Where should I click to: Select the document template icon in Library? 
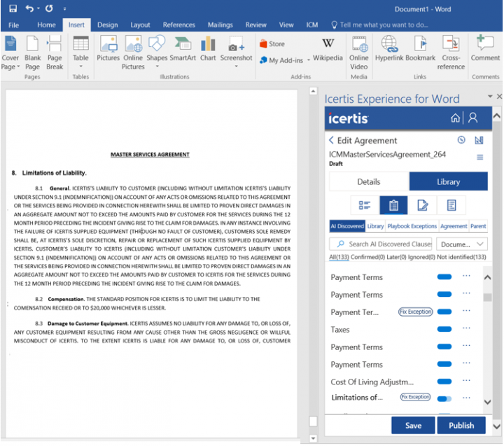(x=451, y=205)
